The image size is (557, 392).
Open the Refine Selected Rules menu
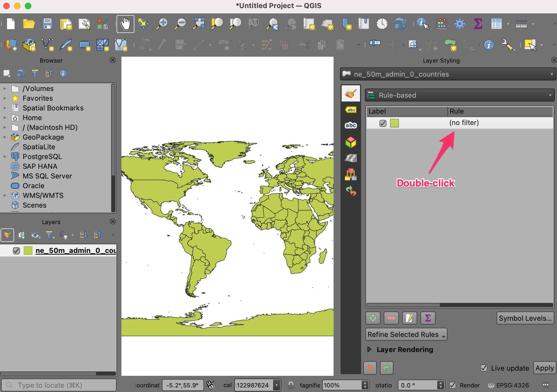(x=406, y=334)
